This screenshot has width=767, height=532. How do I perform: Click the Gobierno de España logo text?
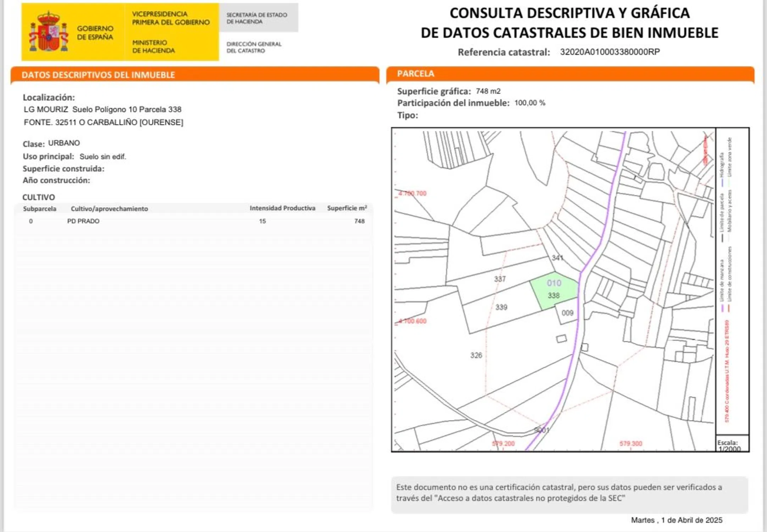[95, 33]
